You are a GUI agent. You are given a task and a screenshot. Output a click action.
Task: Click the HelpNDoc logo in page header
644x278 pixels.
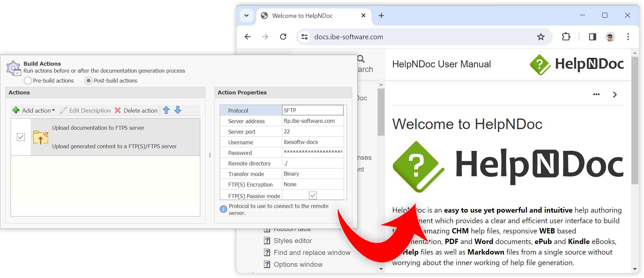(x=577, y=64)
